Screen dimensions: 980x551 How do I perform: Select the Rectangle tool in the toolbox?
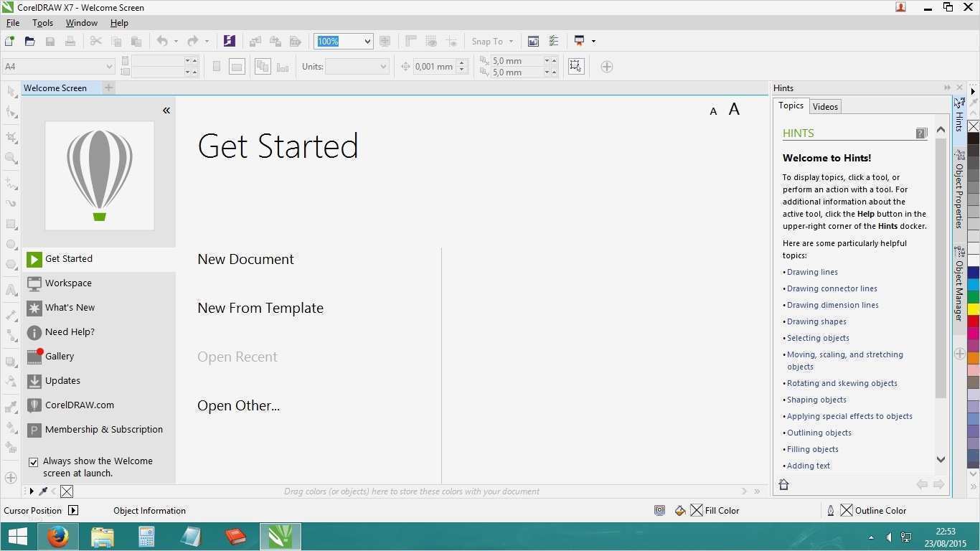11,225
